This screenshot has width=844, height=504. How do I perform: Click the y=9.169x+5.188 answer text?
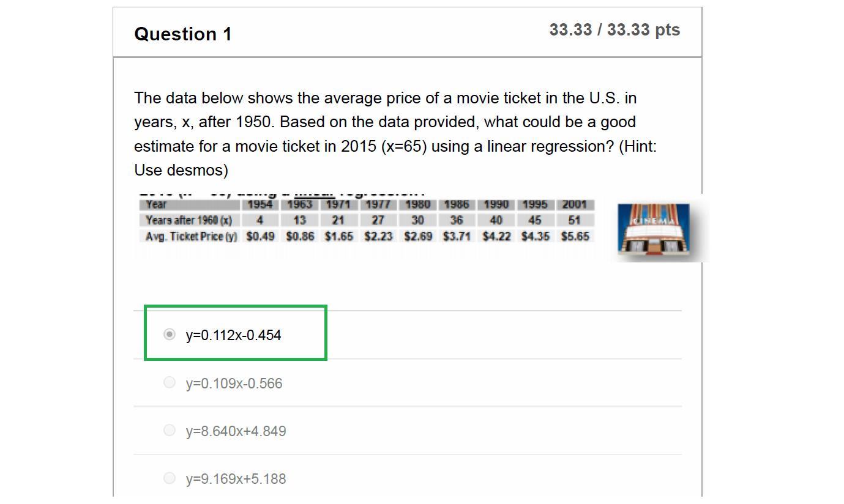236,479
